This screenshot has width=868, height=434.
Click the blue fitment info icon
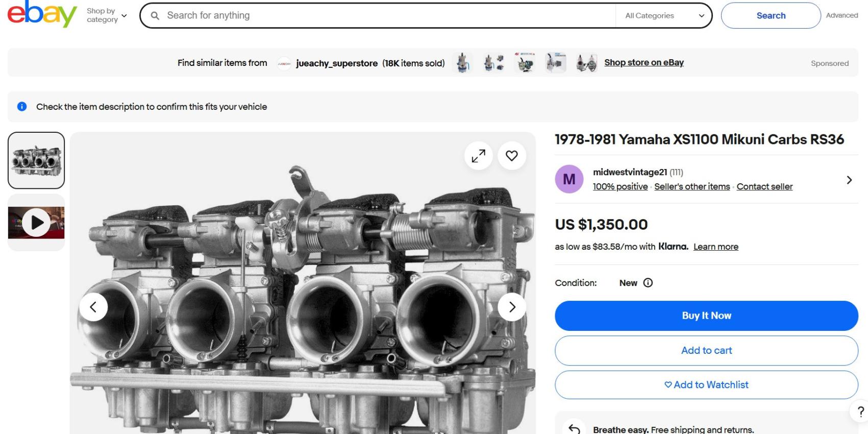point(22,107)
